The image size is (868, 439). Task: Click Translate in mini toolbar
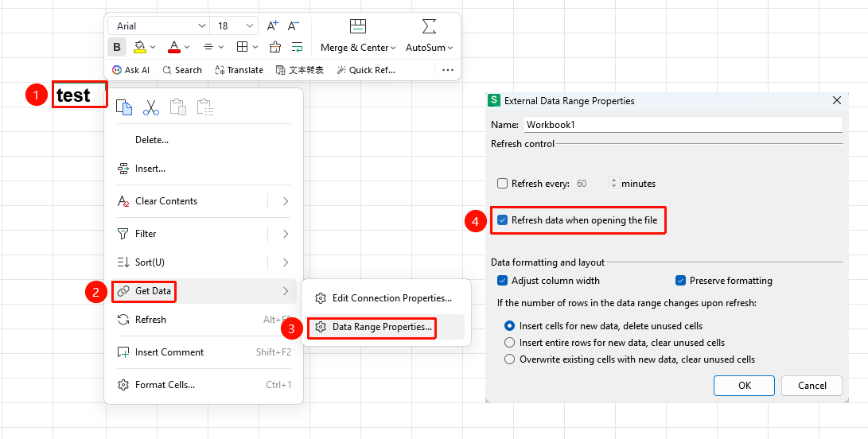(x=239, y=70)
